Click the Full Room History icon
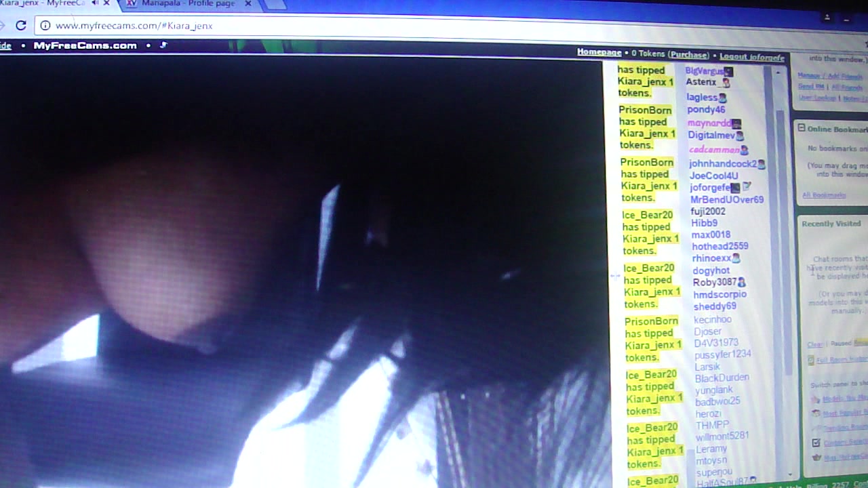 [811, 360]
